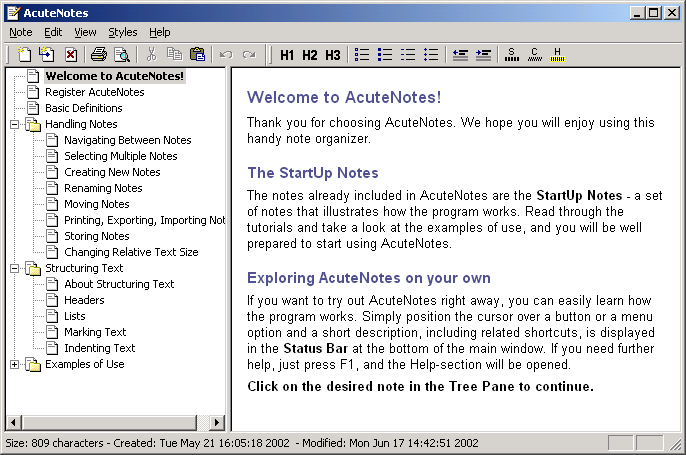Click the 'Welcome to AcuteNotes!' heading in the note
Image resolution: width=686 pixels, height=455 pixels.
(344, 97)
